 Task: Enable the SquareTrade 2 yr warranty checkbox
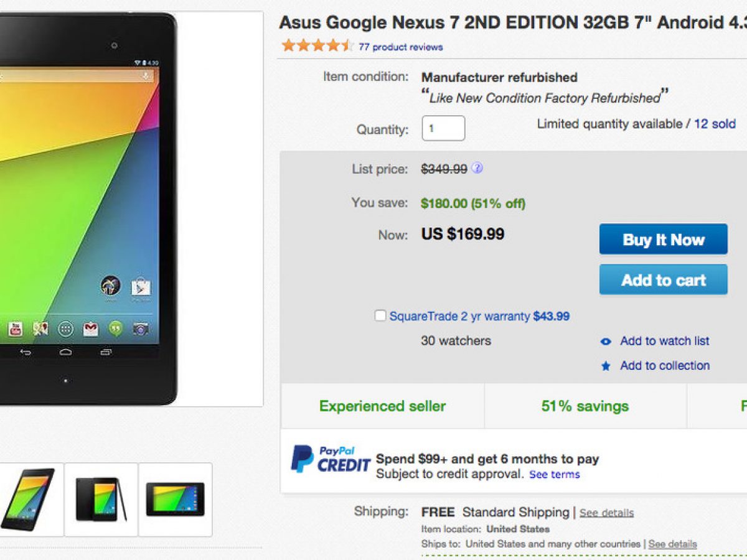[380, 315]
